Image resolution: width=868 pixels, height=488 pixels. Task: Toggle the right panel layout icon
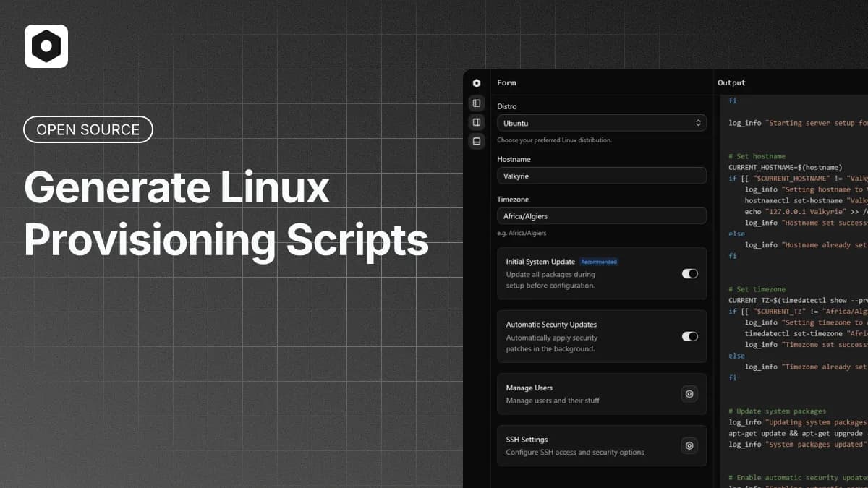(x=476, y=122)
